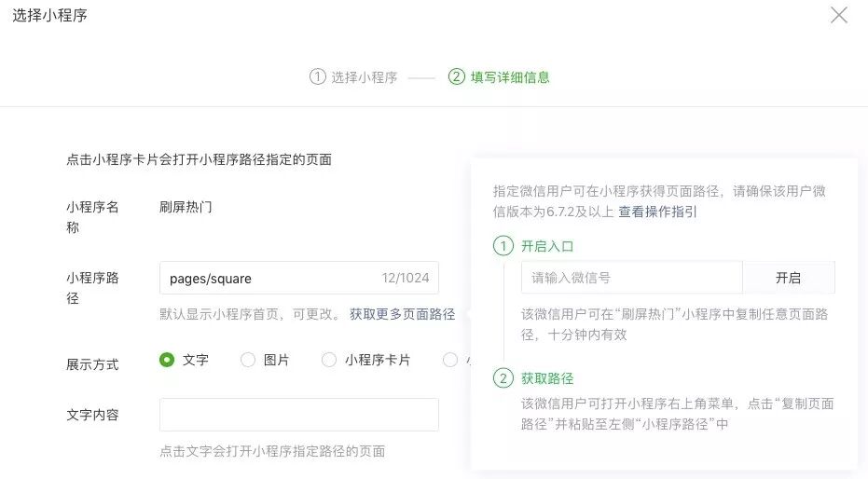The height and width of the screenshot is (479, 868).
Task: Click the 请输入微信号 input box
Action: tap(631, 278)
